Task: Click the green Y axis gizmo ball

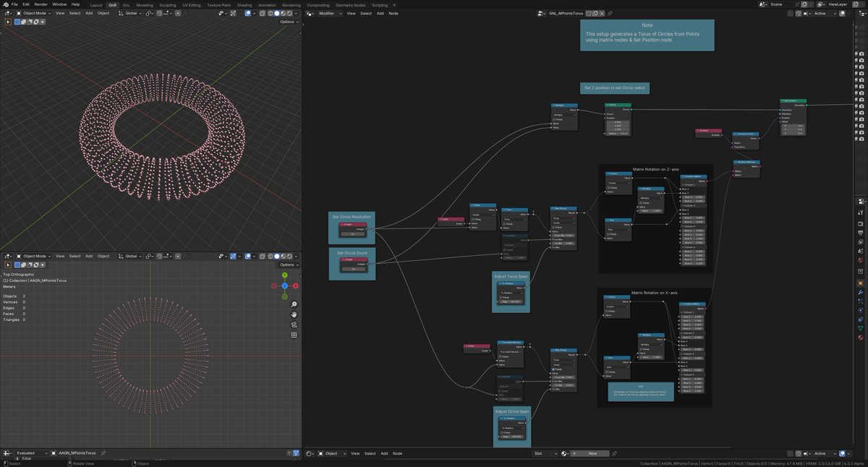Action: [284, 275]
